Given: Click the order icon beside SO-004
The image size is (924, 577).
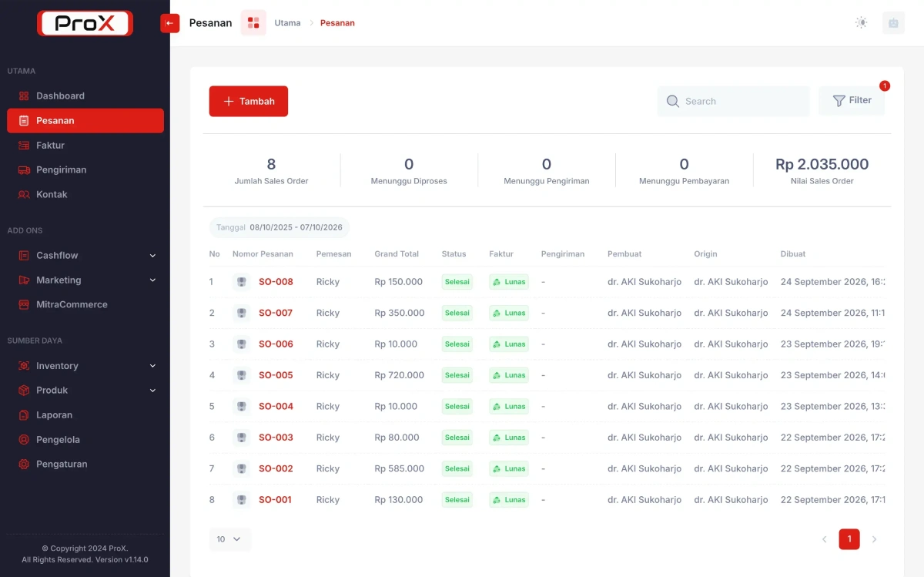Looking at the screenshot, I should click(242, 406).
